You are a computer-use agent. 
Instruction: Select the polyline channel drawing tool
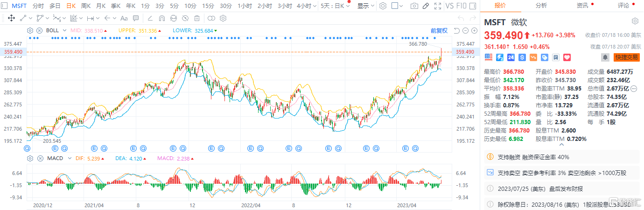40,18
